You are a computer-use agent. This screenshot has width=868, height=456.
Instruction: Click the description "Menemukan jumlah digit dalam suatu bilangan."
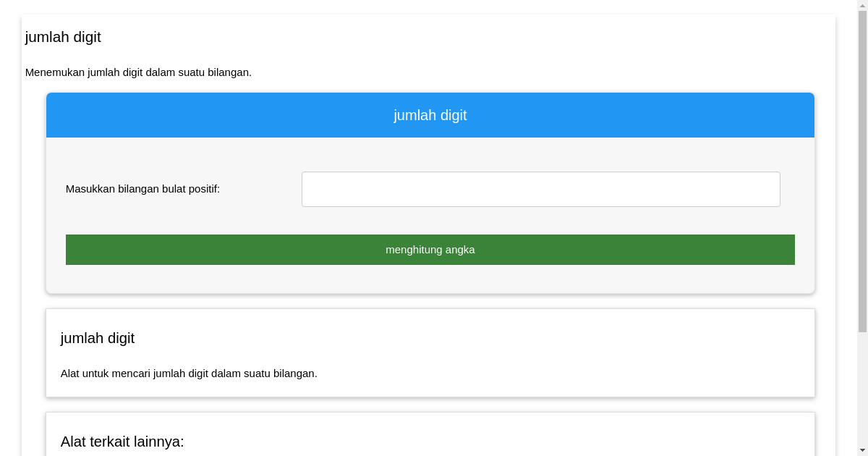point(139,72)
